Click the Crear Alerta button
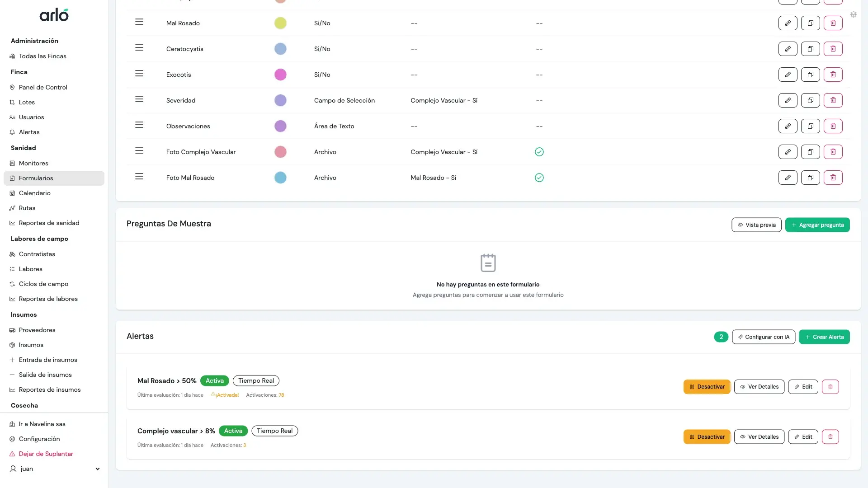This screenshot has width=868, height=488. (824, 337)
